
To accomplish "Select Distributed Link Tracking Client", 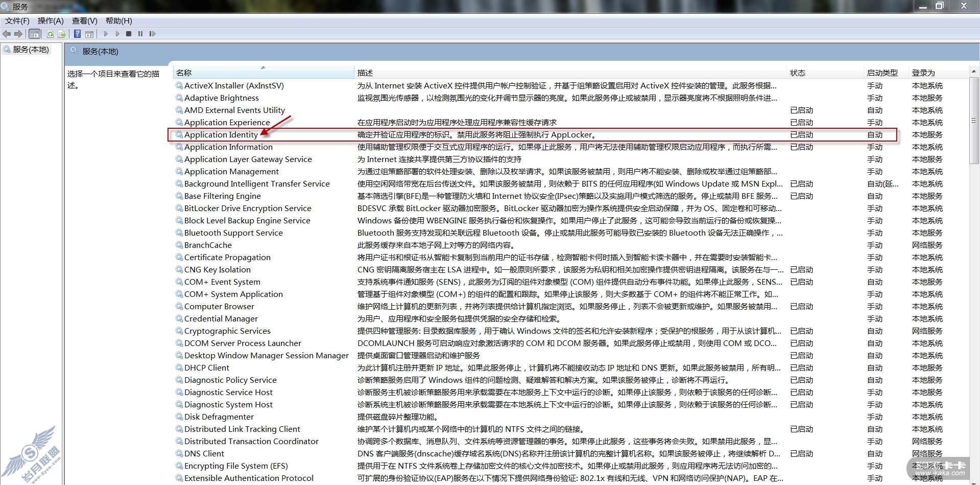I will [x=242, y=429].
